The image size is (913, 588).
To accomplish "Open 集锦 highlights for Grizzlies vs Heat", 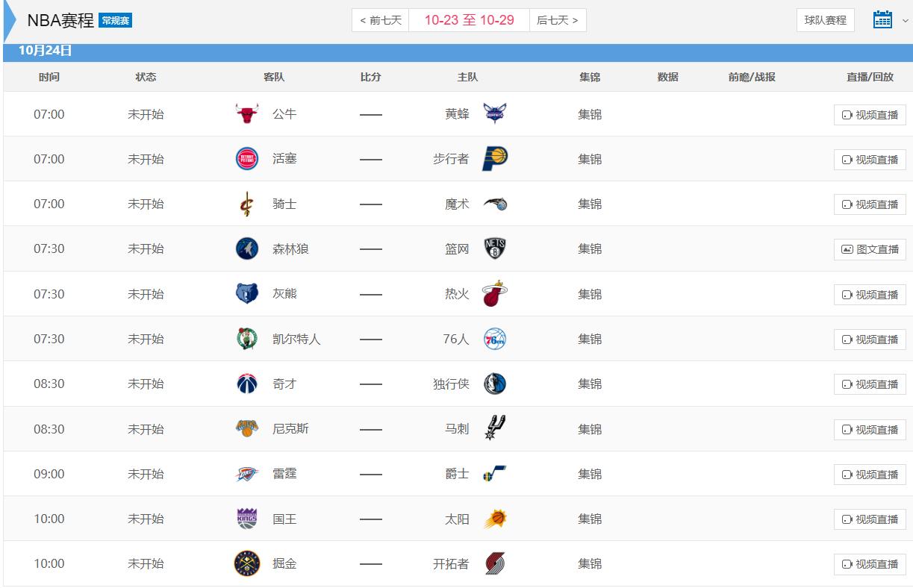I will pyautogui.click(x=590, y=294).
